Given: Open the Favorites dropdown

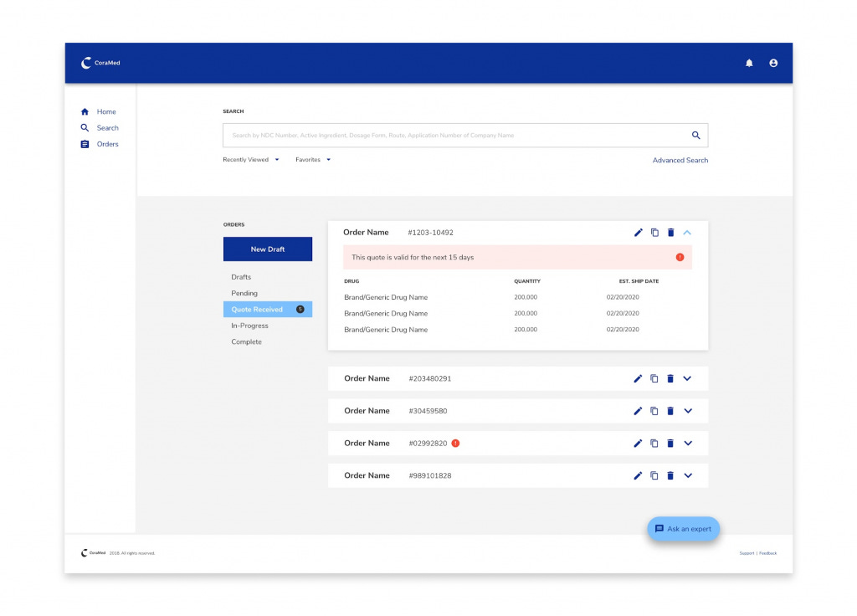Looking at the screenshot, I should click(x=313, y=160).
